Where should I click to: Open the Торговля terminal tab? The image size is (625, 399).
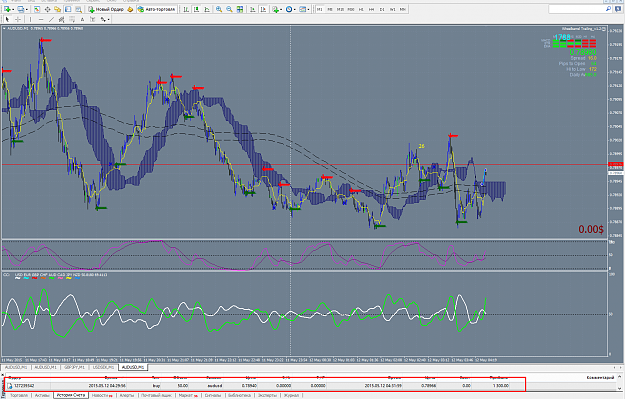tap(19, 395)
